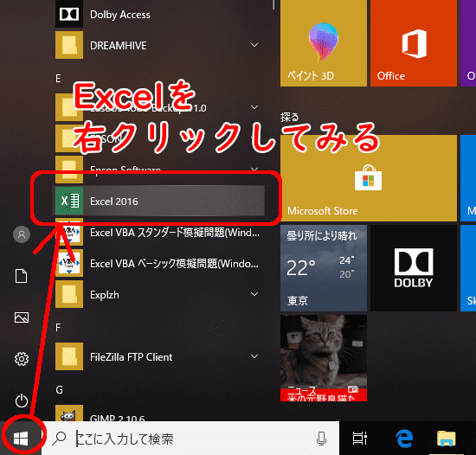The height and width of the screenshot is (455, 476).
Task: Open the FileZilla FTP Client folder
Action: tap(159, 356)
